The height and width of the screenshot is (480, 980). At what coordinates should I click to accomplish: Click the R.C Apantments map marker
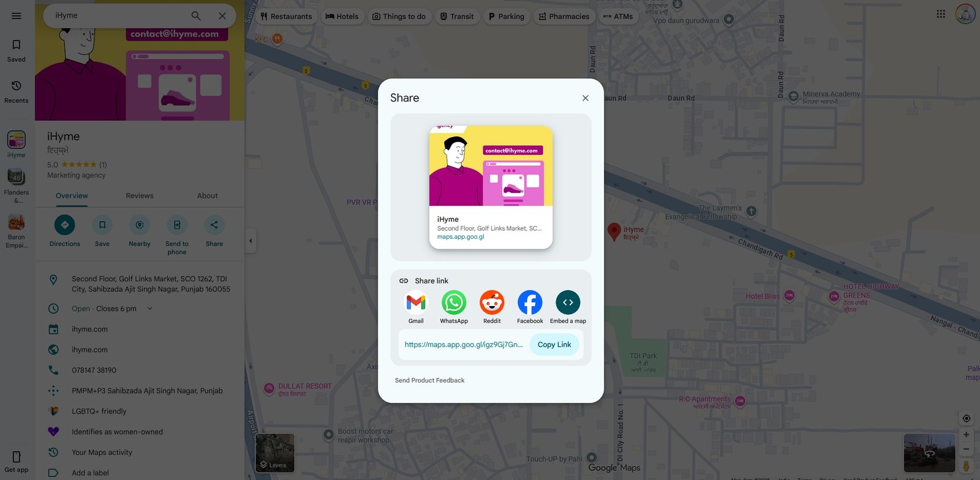click(x=740, y=402)
